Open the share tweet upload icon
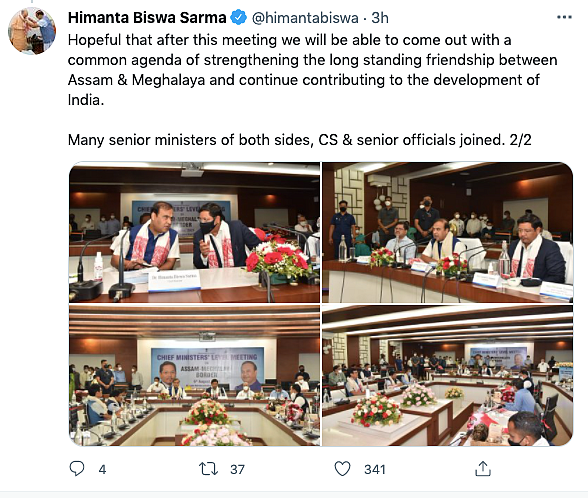This screenshot has height=498, width=588. pyautogui.click(x=483, y=468)
